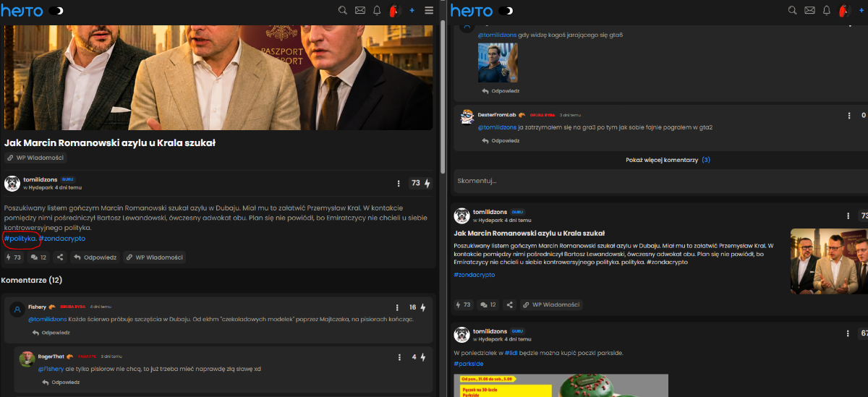Click Odpowiedz in the left article action bar
Viewport: 868px width, 397px height.
pyautogui.click(x=95, y=257)
